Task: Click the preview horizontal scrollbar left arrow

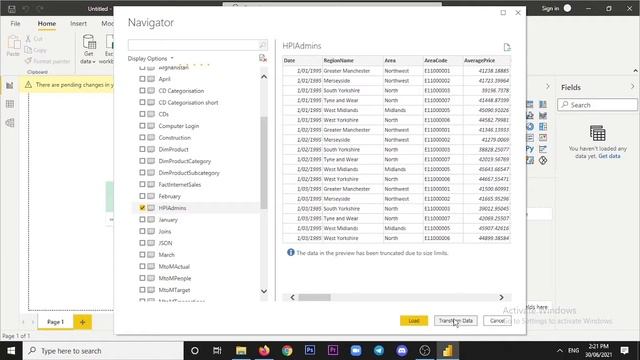Action: 292,298
